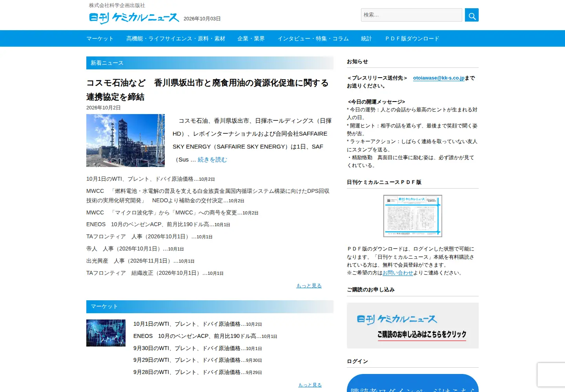
Task: Open the マーケット menu item
Action: (100, 38)
